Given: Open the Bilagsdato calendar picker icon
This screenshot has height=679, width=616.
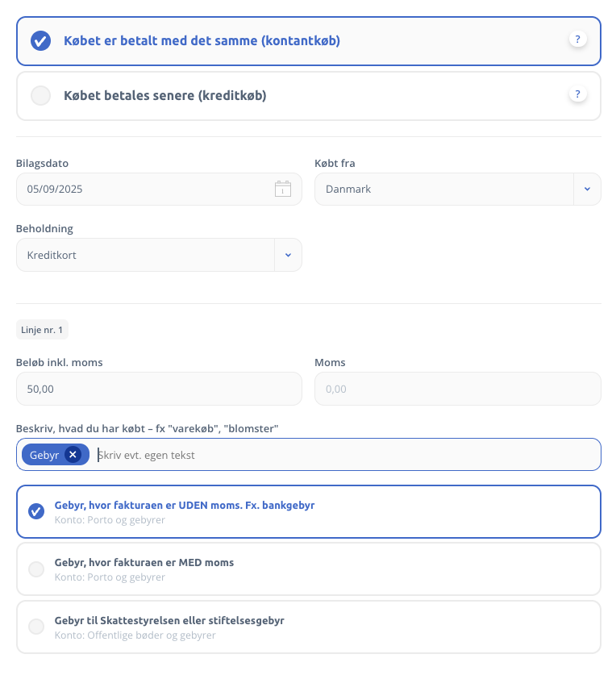Looking at the screenshot, I should coord(282,189).
